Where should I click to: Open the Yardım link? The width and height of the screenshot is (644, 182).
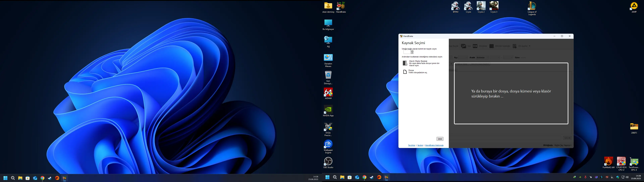coord(420,145)
